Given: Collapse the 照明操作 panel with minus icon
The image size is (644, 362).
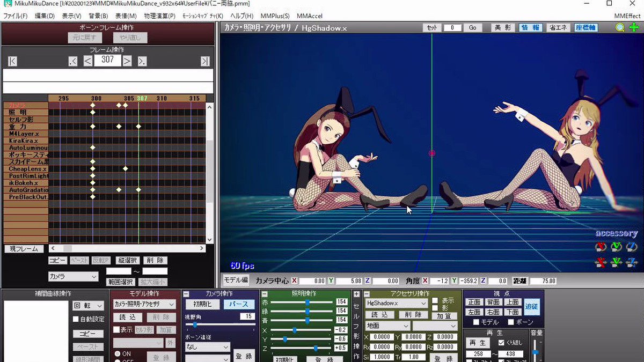Looking at the screenshot, I should 265,294.
